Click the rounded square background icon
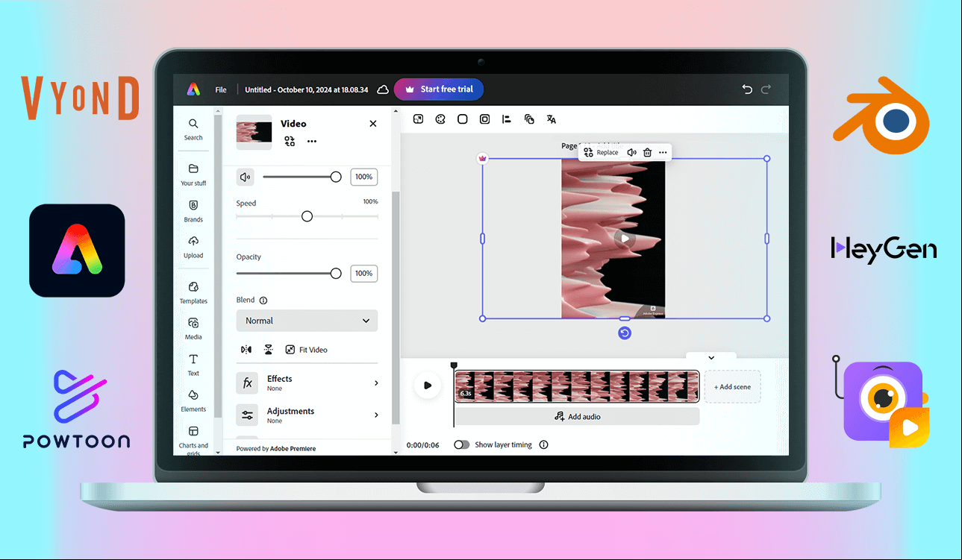The width and height of the screenshot is (962, 560). 463,119
